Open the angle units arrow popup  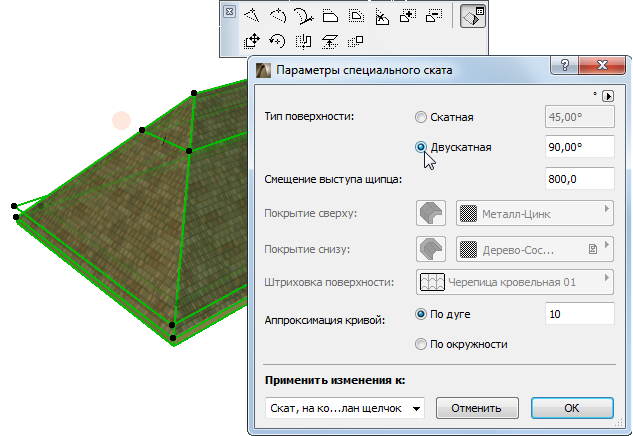coord(608,96)
